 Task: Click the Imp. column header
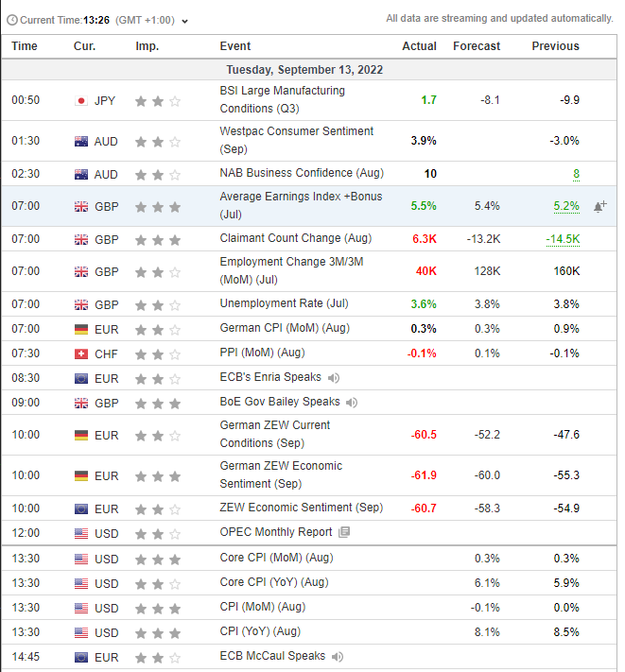147,46
